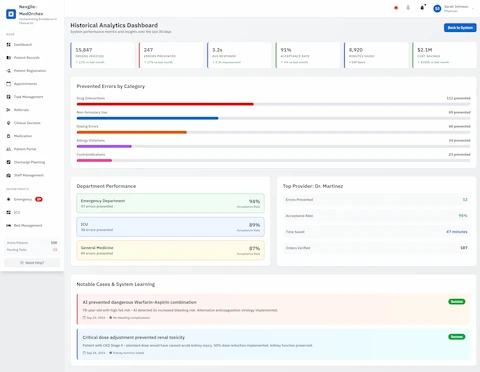Click the Bed Management bed icon
480x372 pixels.
[9, 225]
